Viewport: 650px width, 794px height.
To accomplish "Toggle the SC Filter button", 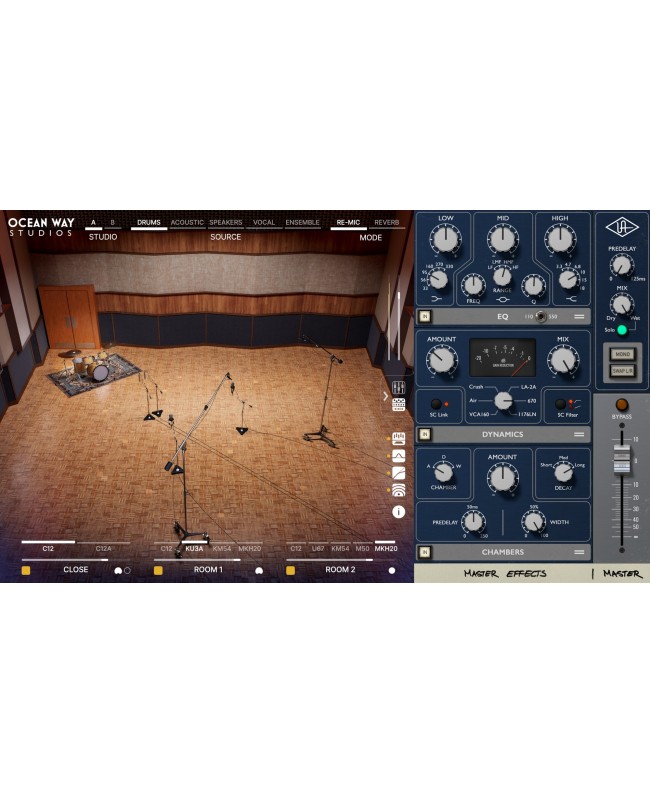I will [560, 404].
